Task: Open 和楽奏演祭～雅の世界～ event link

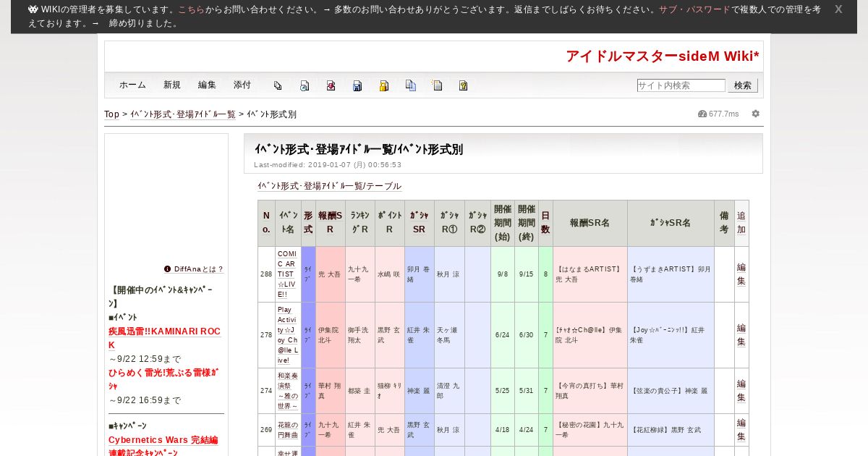Action: pos(287,391)
